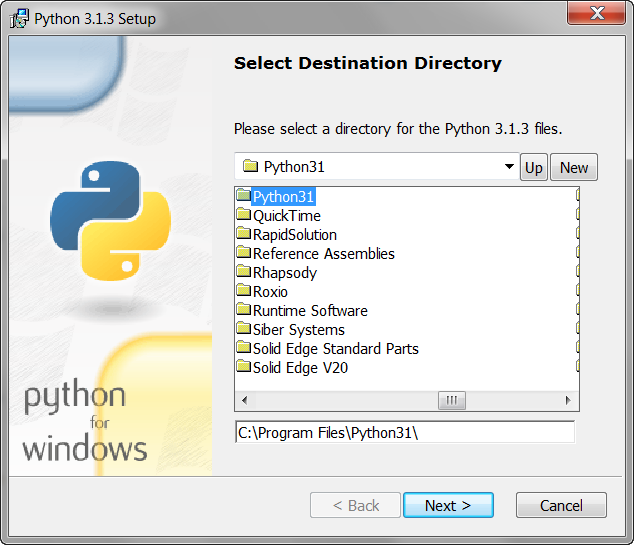Image resolution: width=634 pixels, height=545 pixels.
Task: Click the folder icon in directory combo box
Action: pyautogui.click(x=249, y=167)
